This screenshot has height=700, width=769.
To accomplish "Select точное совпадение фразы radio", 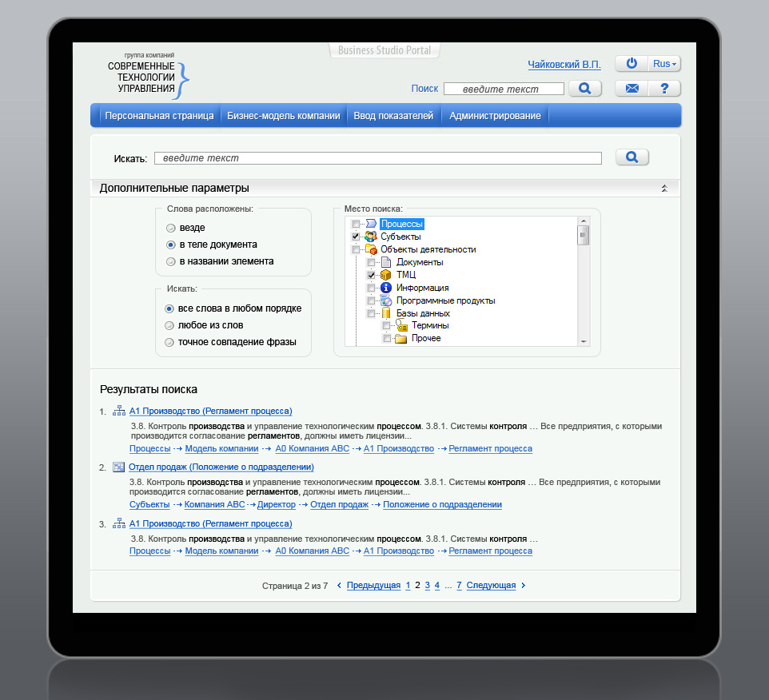I will 169,342.
